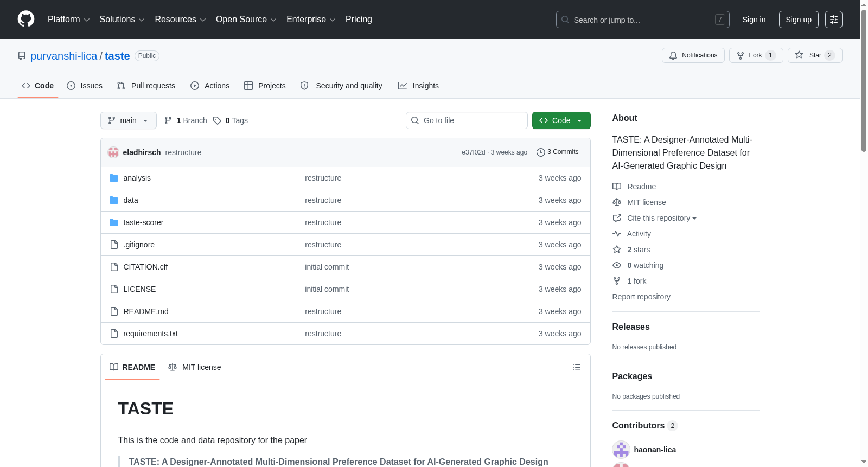Open the data folder
Screen dimensions: 868x467
pos(131,200)
